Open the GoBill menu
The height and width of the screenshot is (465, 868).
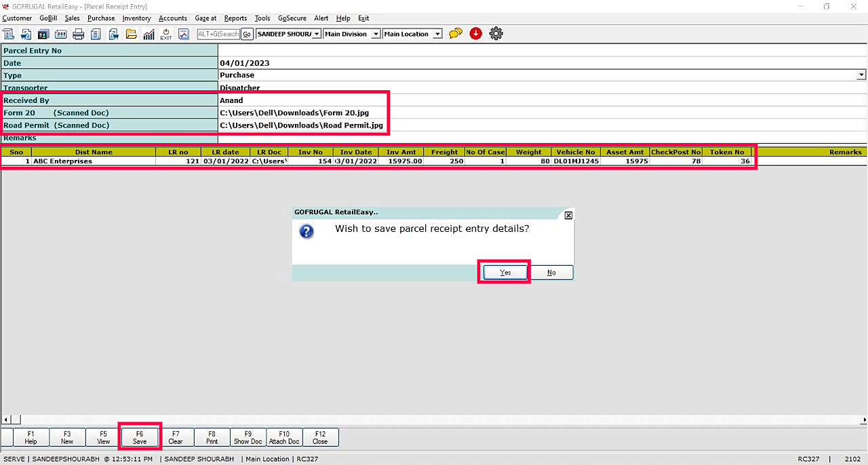(x=48, y=18)
